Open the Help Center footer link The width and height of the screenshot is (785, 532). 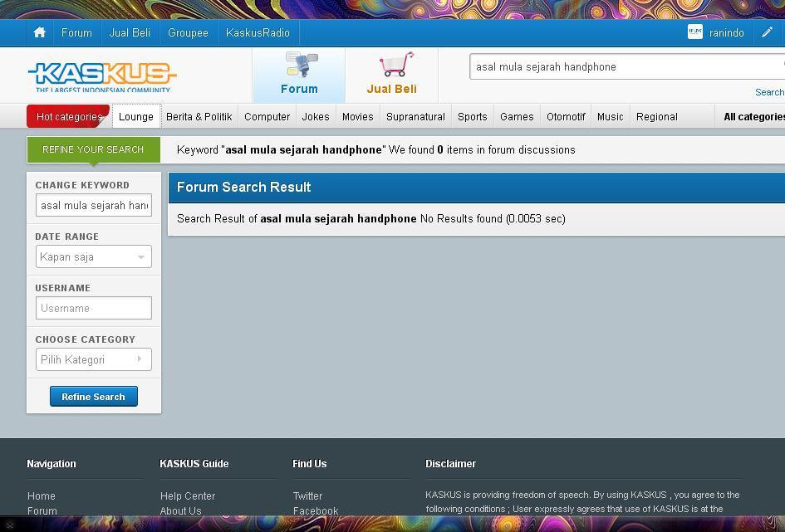188,496
